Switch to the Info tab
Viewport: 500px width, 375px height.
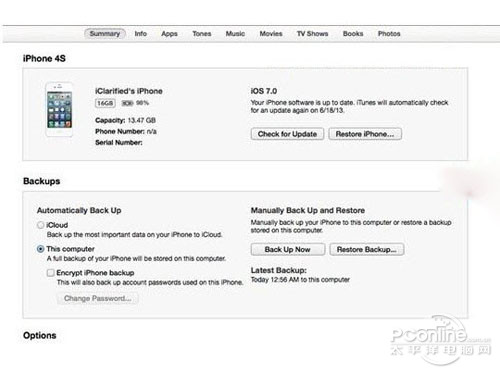tap(141, 34)
